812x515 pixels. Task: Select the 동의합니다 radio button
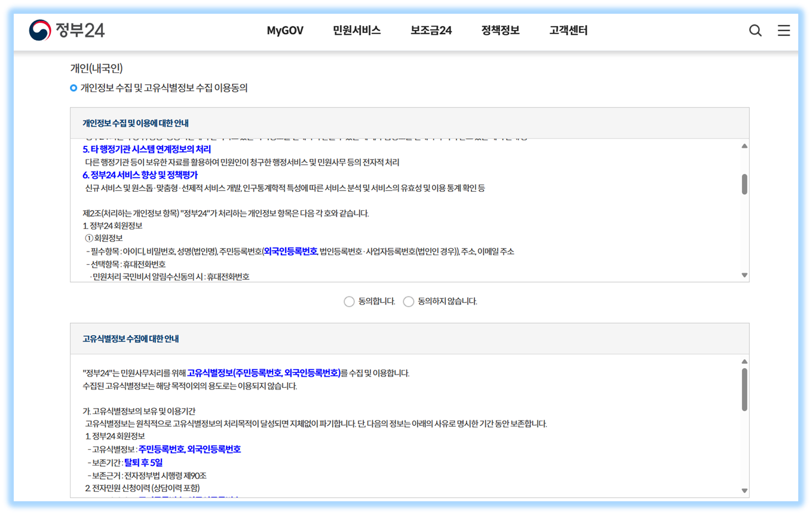(350, 302)
